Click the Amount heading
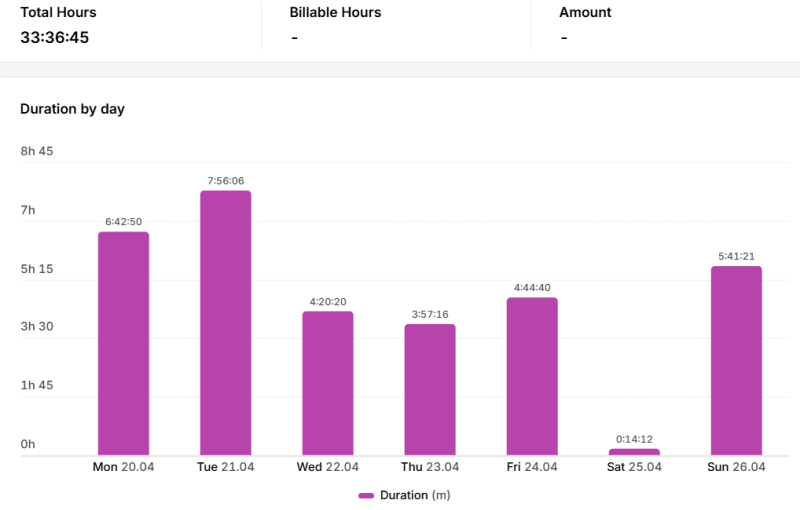Image resolution: width=800 pixels, height=510 pixels. pyautogui.click(x=585, y=12)
